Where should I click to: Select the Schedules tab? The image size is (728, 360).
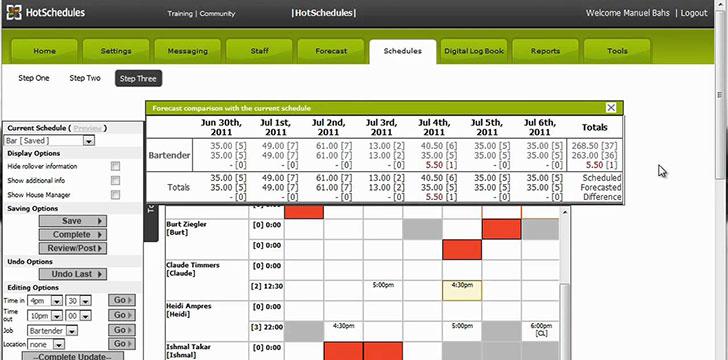[403, 51]
